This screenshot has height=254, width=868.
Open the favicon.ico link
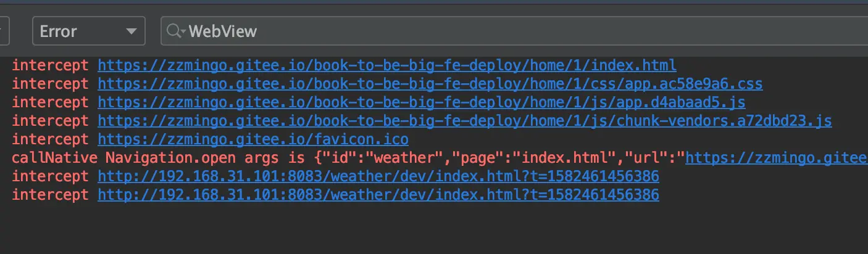253,139
